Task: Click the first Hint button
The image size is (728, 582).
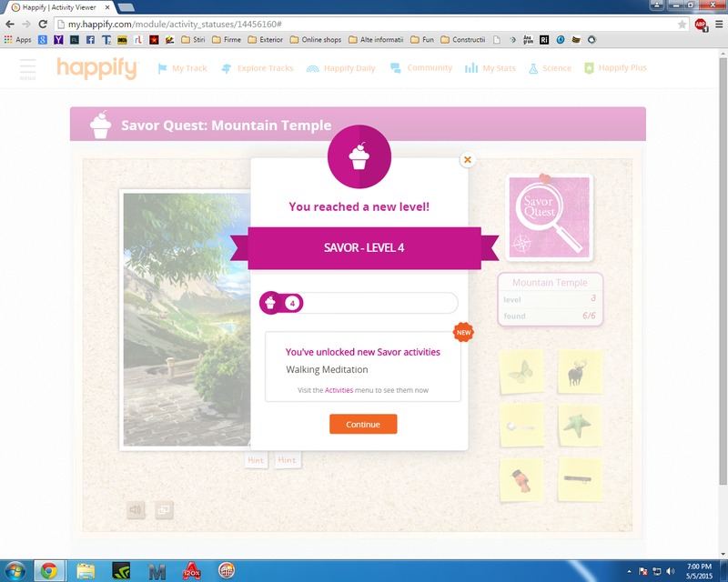Action: pyautogui.click(x=256, y=460)
